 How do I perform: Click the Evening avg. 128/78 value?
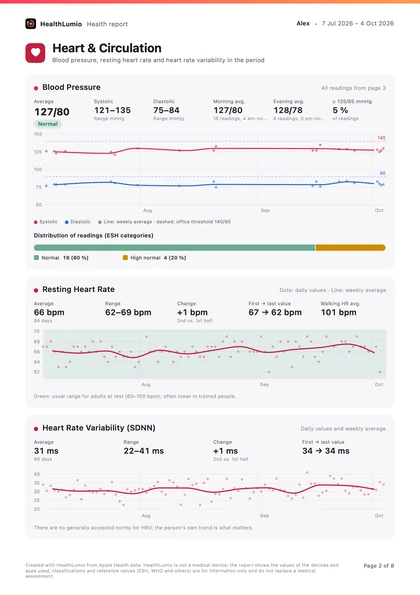point(288,110)
